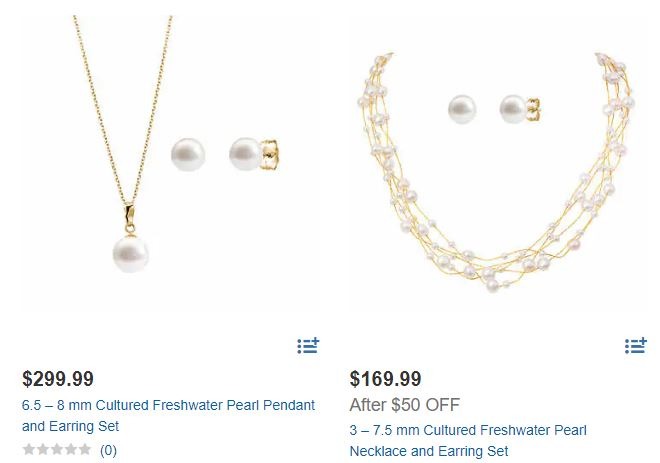Click the $169.99 price

(x=386, y=378)
